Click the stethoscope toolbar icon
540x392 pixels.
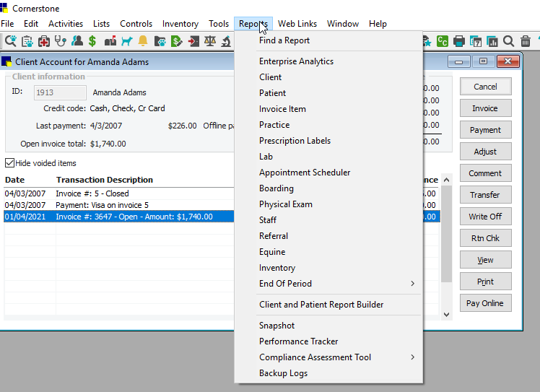pos(61,41)
